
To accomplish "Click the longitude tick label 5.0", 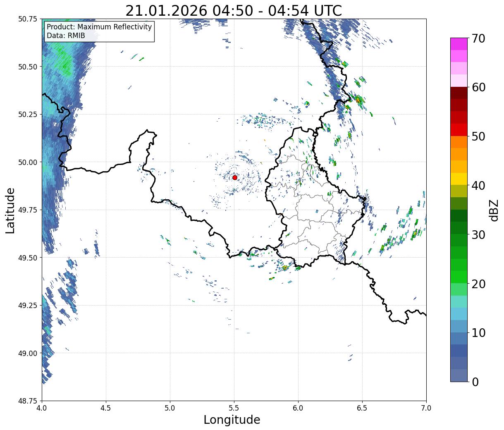I will click(x=170, y=408).
